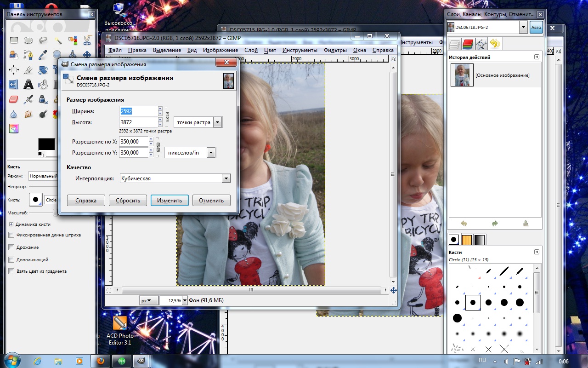This screenshot has width=588, height=368.
Task: Select the Free Select lasso tool
Action: (x=43, y=40)
